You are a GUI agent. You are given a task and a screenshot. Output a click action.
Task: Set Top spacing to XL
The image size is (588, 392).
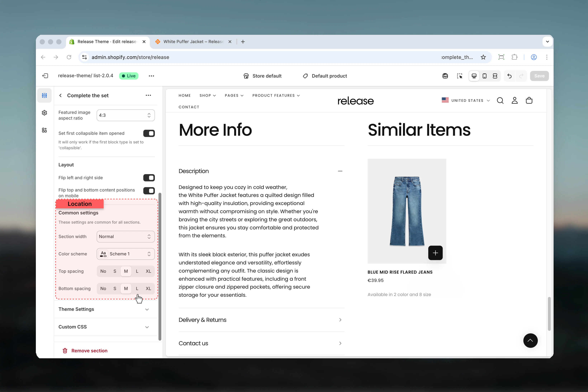[148, 271]
